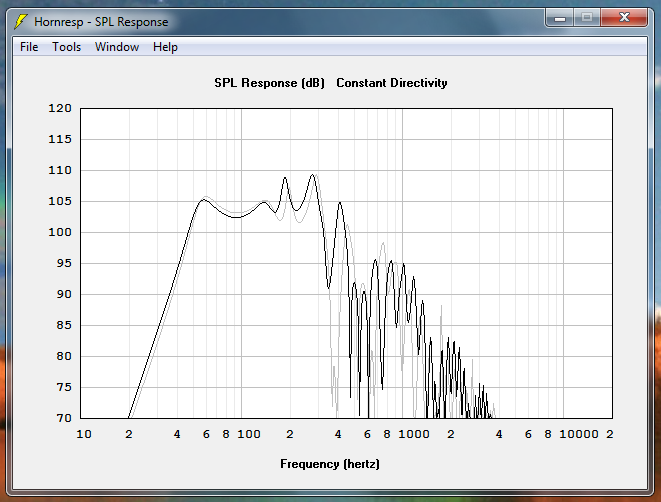
Task: Click the 100 label on frequency axis
Action: pyautogui.click(x=249, y=434)
